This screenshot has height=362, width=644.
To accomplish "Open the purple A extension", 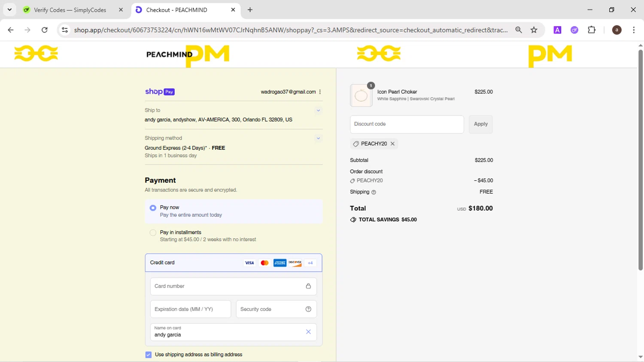I will (x=557, y=30).
